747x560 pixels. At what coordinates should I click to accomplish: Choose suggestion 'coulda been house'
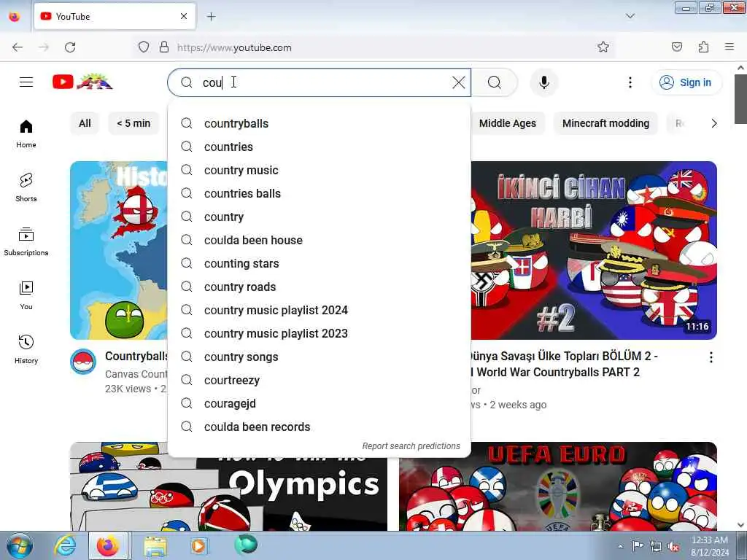[x=320, y=240]
